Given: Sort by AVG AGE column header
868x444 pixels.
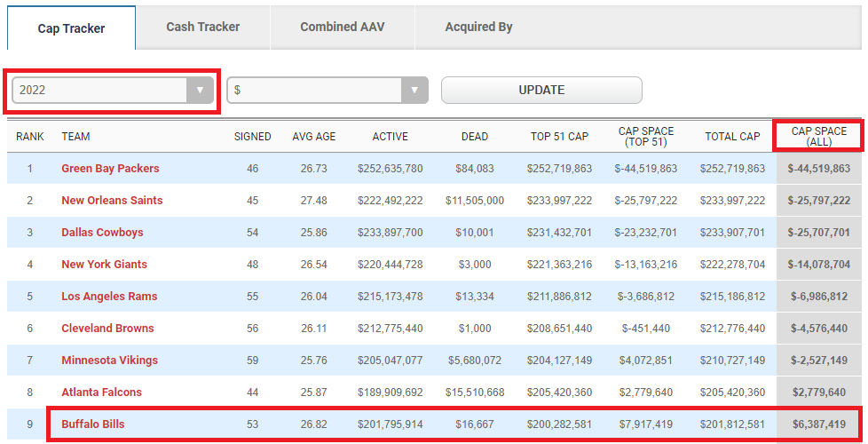Looking at the screenshot, I should (x=314, y=137).
